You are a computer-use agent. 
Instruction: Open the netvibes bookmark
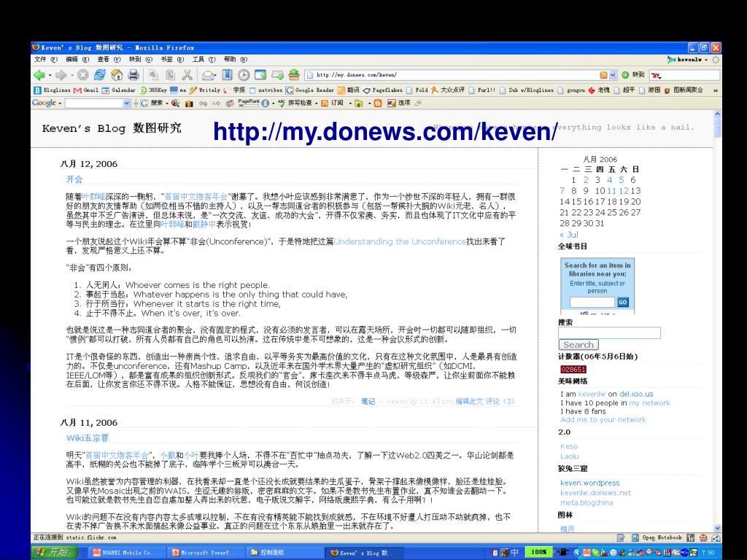[266, 90]
